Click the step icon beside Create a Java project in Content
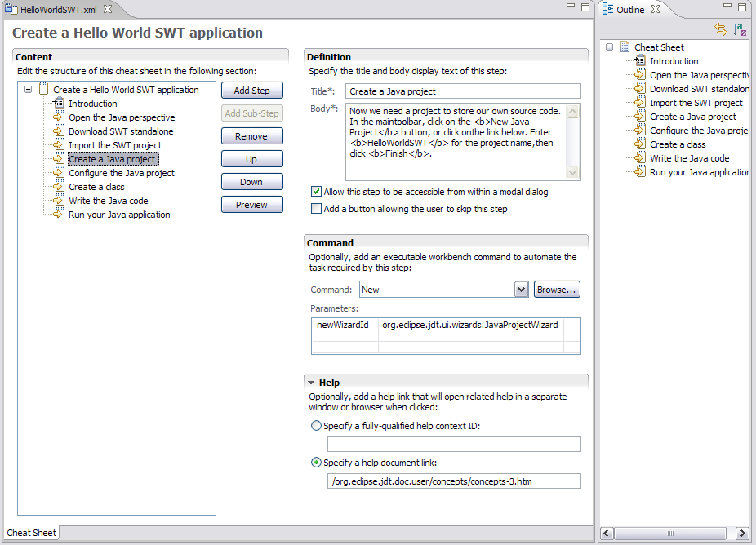 tap(59, 159)
